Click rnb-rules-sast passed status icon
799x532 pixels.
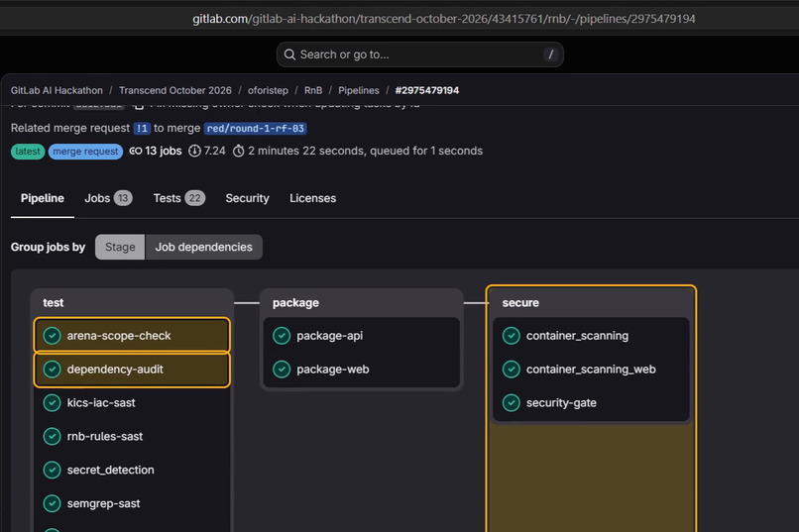[52, 436]
